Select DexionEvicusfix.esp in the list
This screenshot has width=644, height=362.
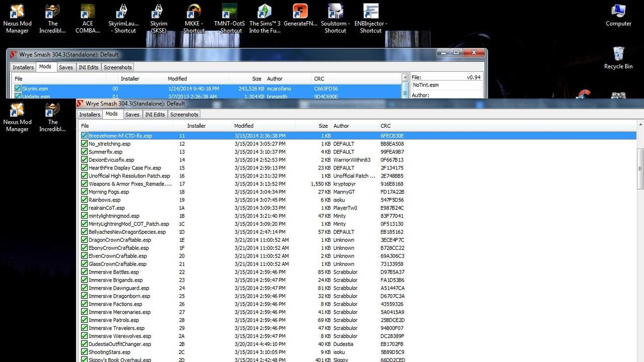pos(357,160)
